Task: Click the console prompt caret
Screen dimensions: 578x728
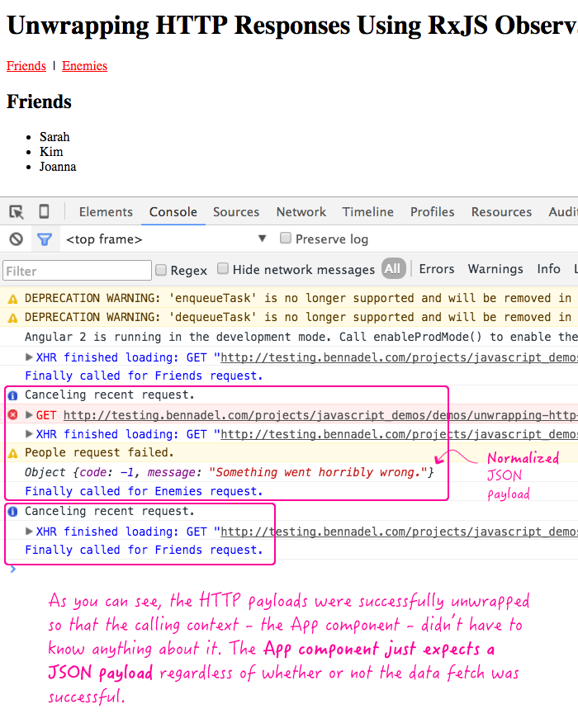Action: (x=13, y=570)
